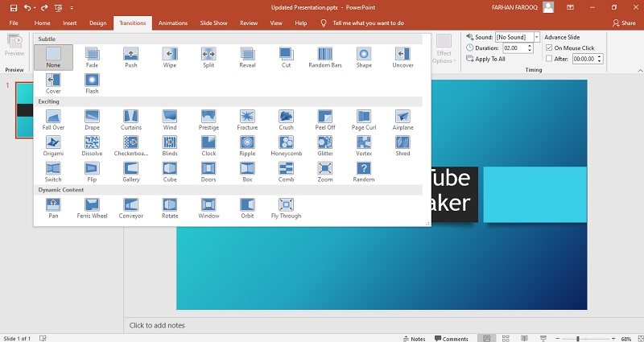Select slide 1 thumbnail
The image size is (644, 342).
pos(24,110)
